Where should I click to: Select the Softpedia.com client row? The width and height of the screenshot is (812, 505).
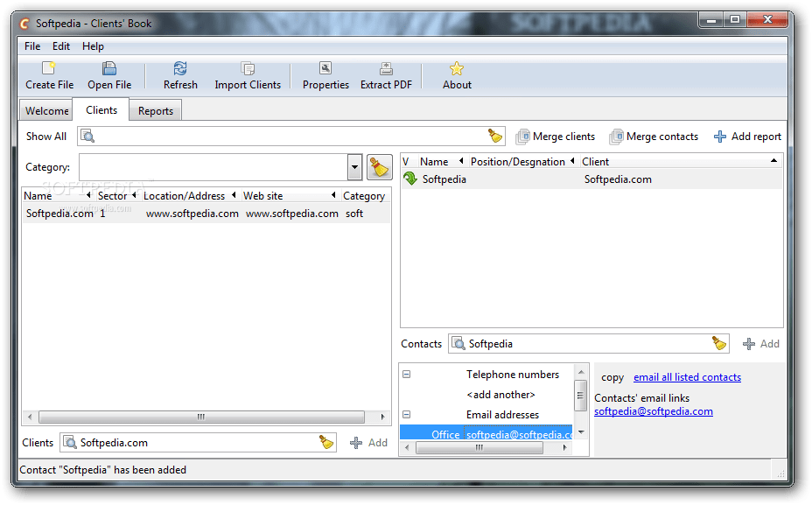[206, 214]
